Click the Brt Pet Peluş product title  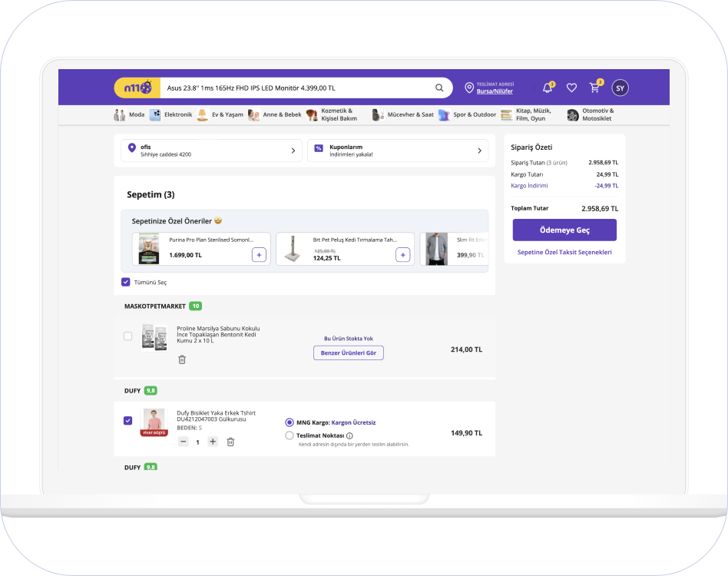click(x=355, y=240)
